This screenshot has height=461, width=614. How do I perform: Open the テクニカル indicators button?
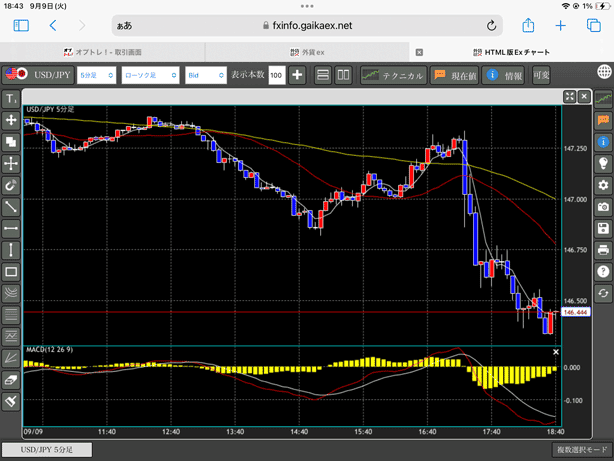(392, 75)
